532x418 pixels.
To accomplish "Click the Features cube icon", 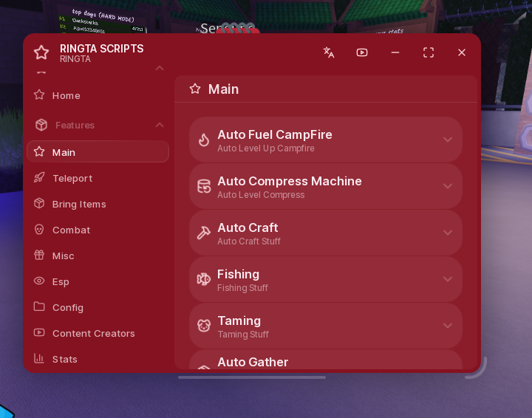I will click(41, 125).
